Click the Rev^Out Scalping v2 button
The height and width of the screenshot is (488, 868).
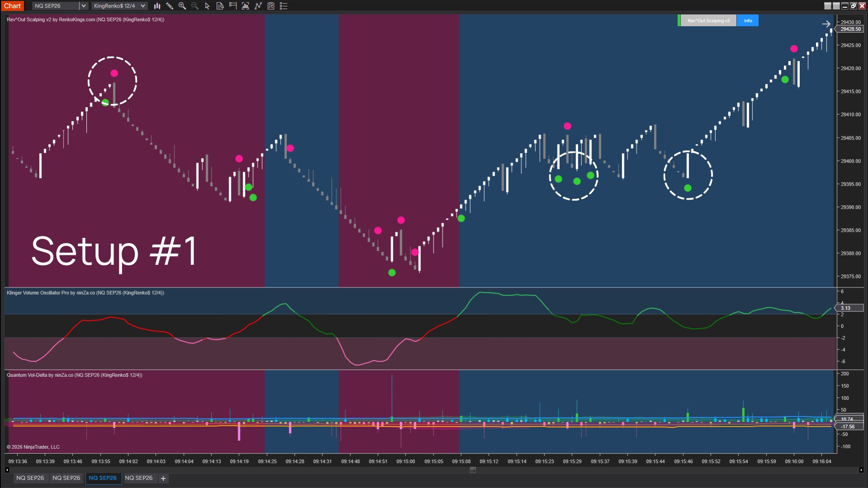click(708, 21)
